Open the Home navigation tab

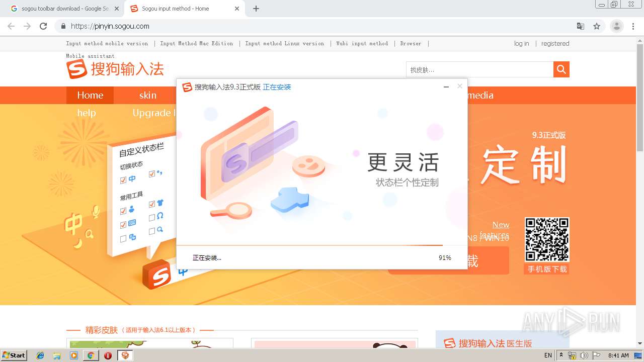click(90, 95)
